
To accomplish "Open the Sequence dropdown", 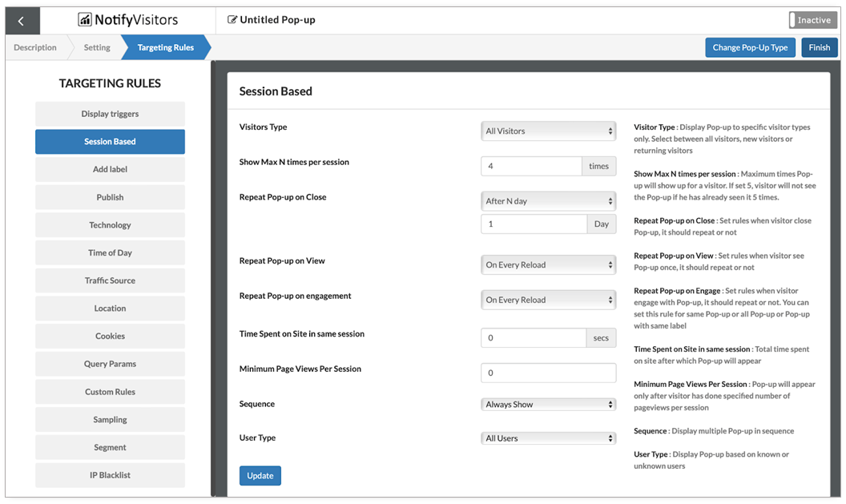I will click(548, 404).
